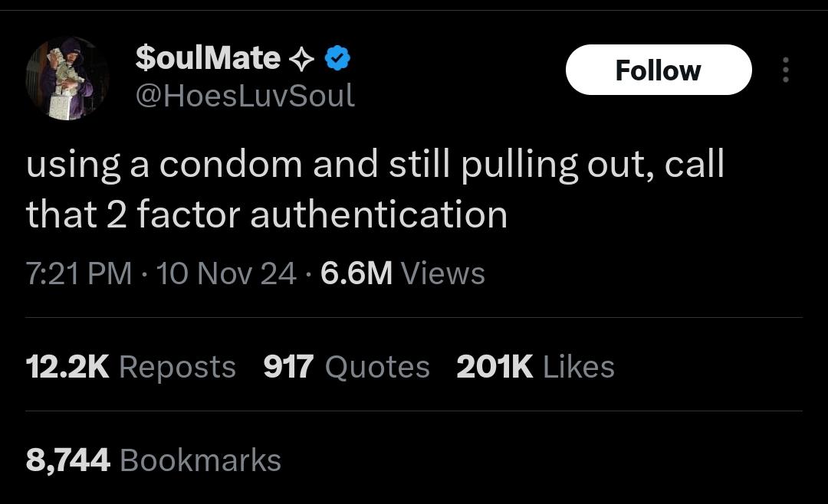This screenshot has height=504, width=828.
Task: Click the Views label
Action: [x=442, y=273]
